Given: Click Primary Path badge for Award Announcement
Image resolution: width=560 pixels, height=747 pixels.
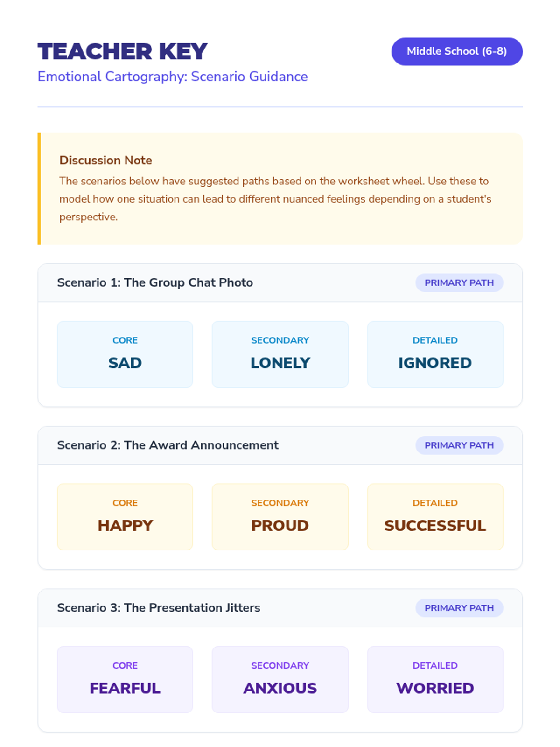Looking at the screenshot, I should 459,445.
